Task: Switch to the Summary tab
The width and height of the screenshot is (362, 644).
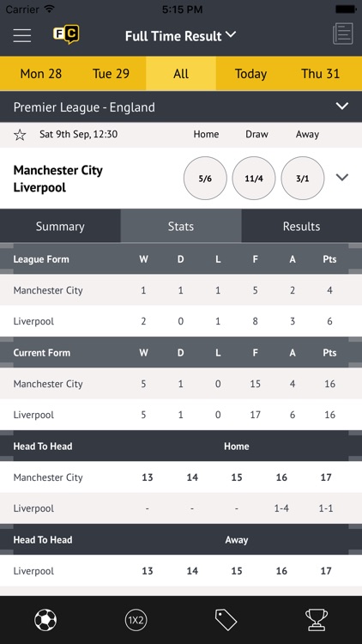Action: (60, 226)
